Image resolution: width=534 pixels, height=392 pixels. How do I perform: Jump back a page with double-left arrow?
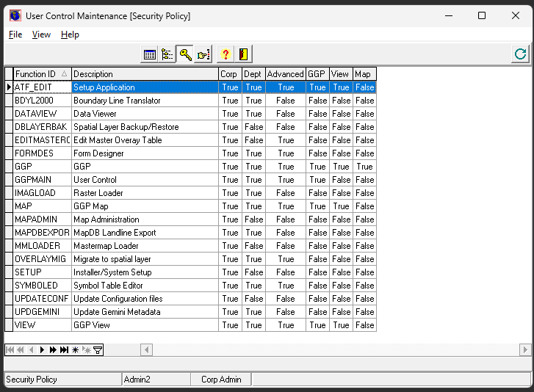21,350
